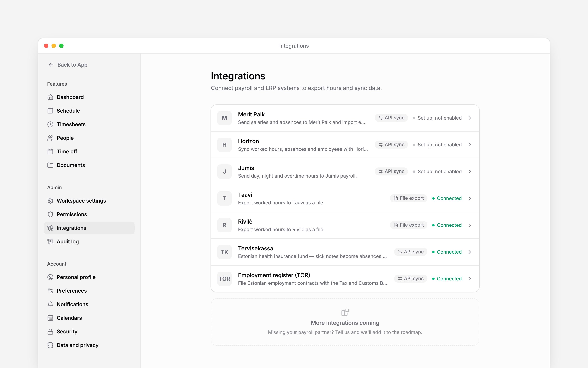Image resolution: width=588 pixels, height=368 pixels.
Task: Click Set up, not enabled on Horizon
Action: click(437, 145)
